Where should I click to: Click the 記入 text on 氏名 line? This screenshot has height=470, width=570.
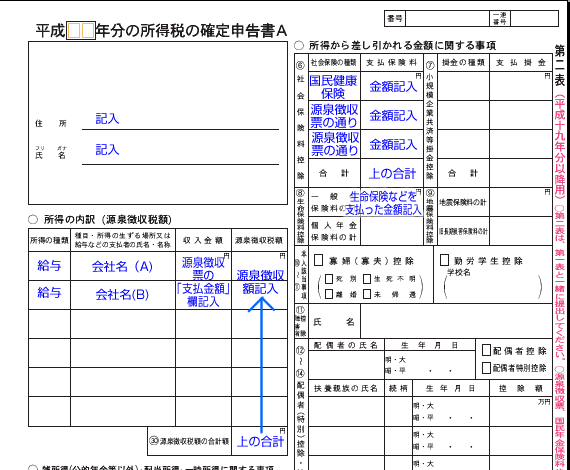107,149
